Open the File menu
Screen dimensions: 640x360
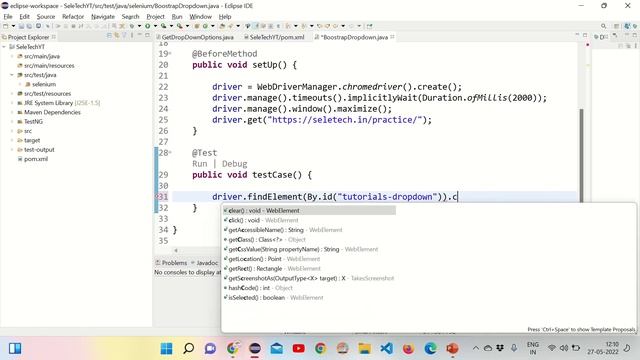coord(8,17)
